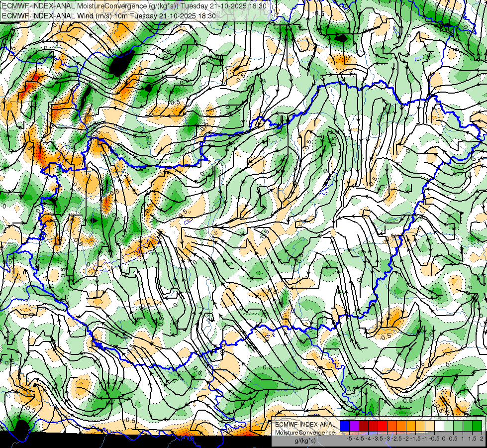Click the legend label ECMWF-INDEX-ANAL
This screenshot has height=448, width=487.
click(305, 425)
